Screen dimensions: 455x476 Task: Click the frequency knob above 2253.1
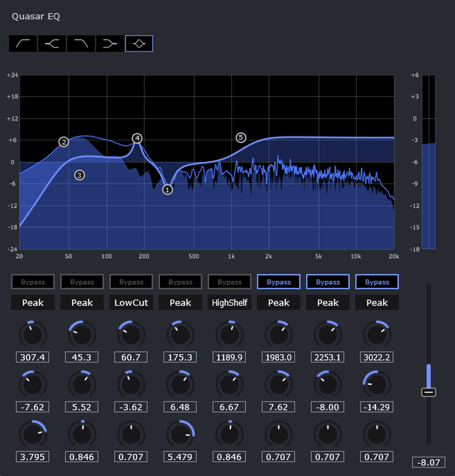[x=328, y=334]
